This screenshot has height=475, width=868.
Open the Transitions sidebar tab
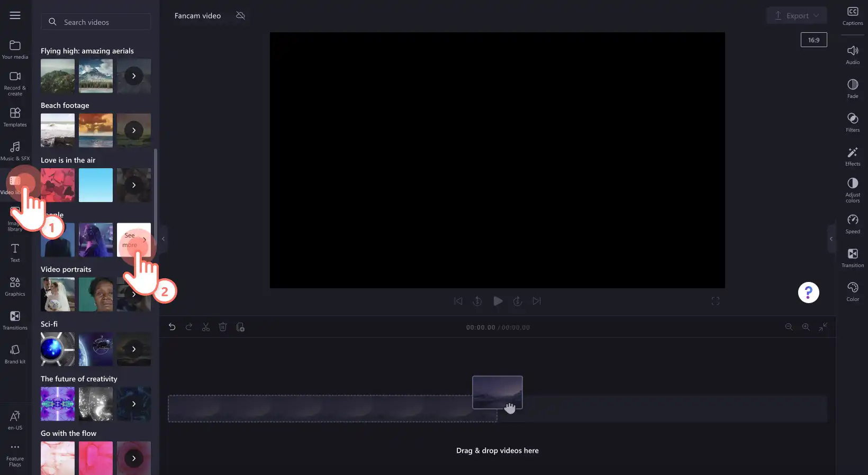tap(15, 321)
